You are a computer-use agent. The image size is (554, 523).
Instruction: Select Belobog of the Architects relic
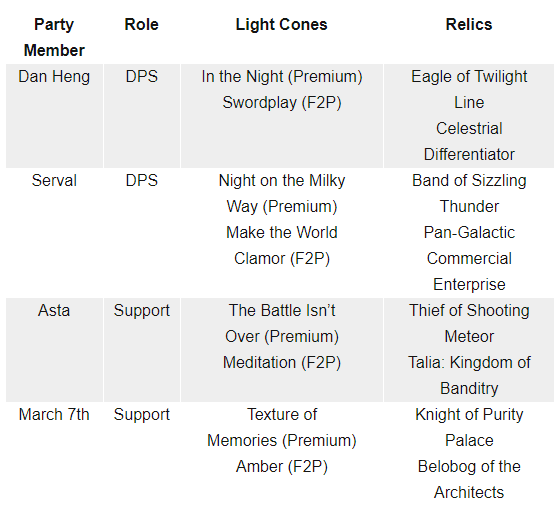[469, 480]
